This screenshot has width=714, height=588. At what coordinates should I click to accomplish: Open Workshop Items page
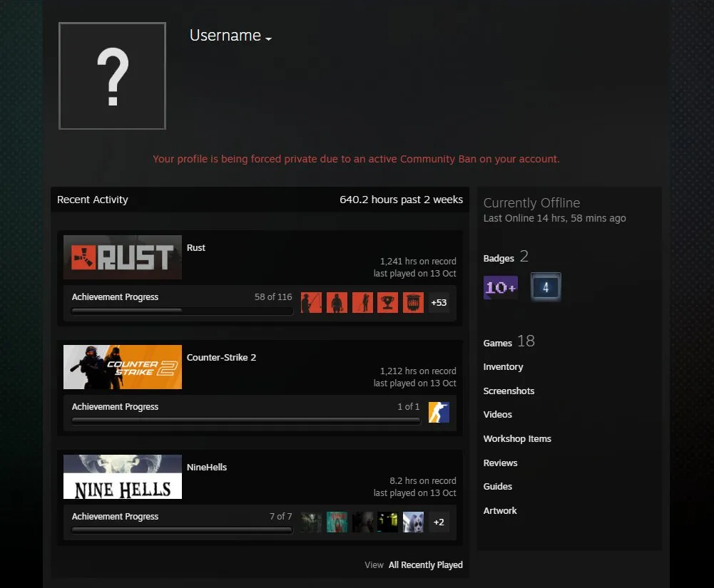click(x=517, y=439)
